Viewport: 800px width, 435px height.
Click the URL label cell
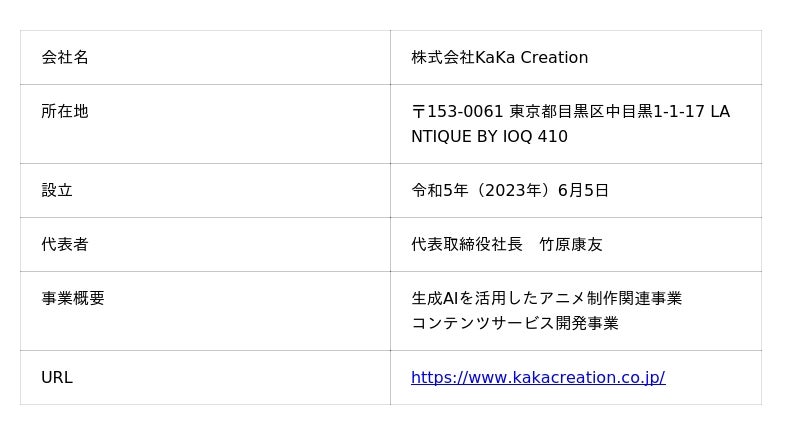point(57,377)
